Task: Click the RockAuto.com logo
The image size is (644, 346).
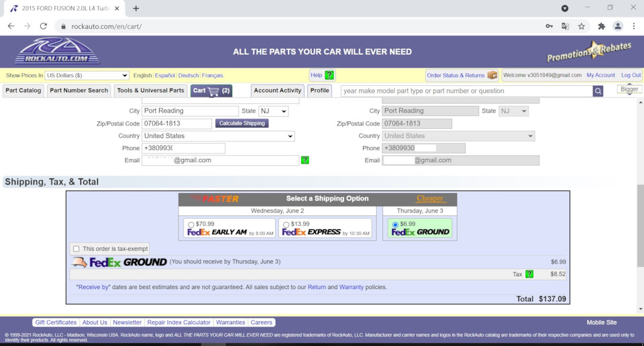Action: [x=57, y=51]
